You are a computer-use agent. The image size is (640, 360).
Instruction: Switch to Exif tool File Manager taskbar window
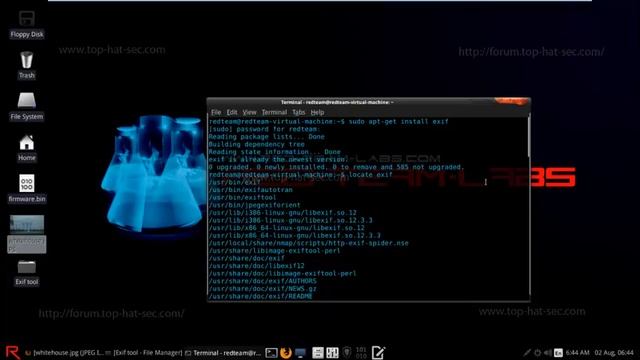coord(144,353)
